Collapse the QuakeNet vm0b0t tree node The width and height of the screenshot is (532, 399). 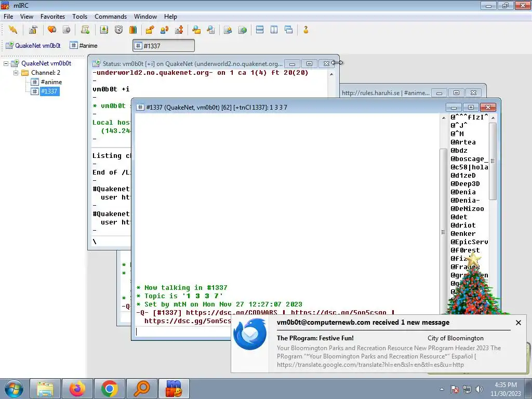[x=6, y=63]
